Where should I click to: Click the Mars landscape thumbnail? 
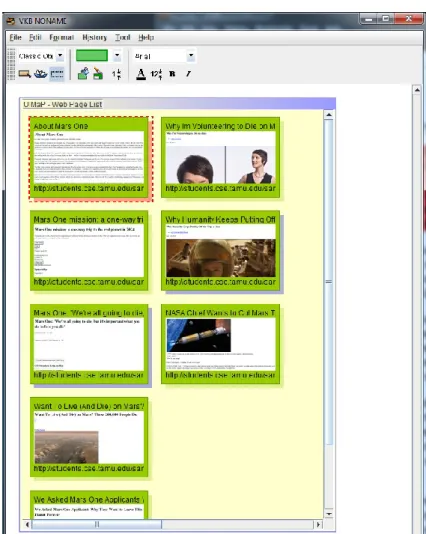(66, 447)
